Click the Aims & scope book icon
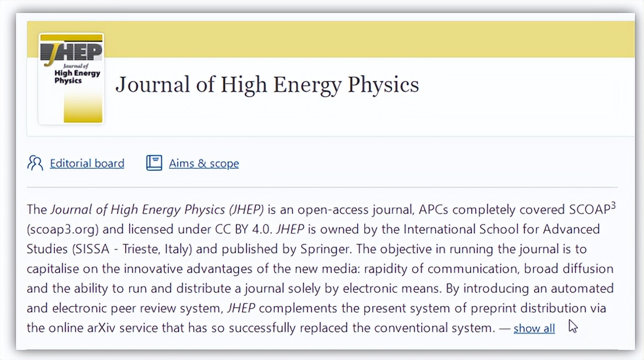The image size is (644, 360). (154, 163)
